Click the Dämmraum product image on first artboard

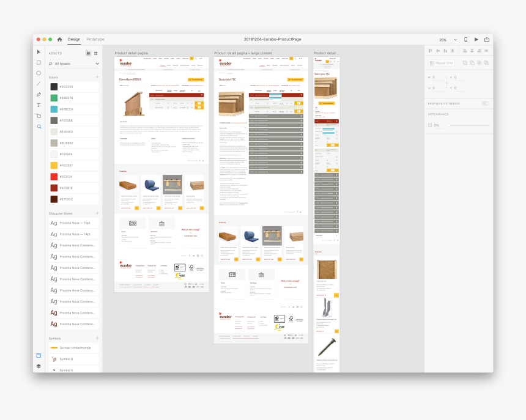(x=134, y=104)
